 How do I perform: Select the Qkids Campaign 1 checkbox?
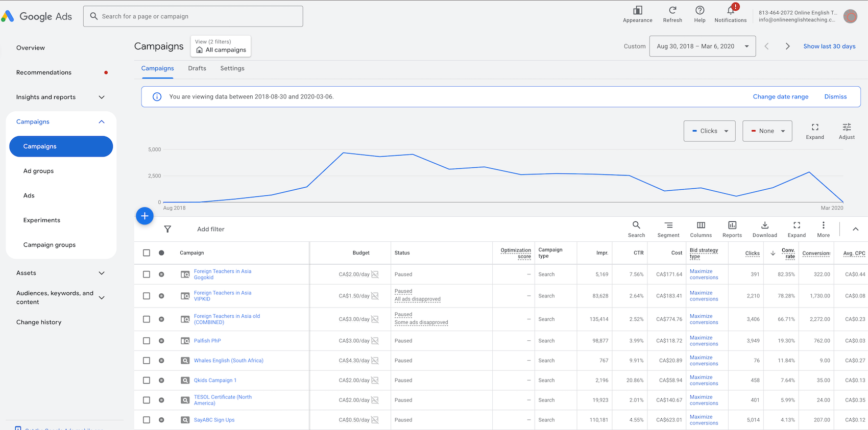click(147, 381)
